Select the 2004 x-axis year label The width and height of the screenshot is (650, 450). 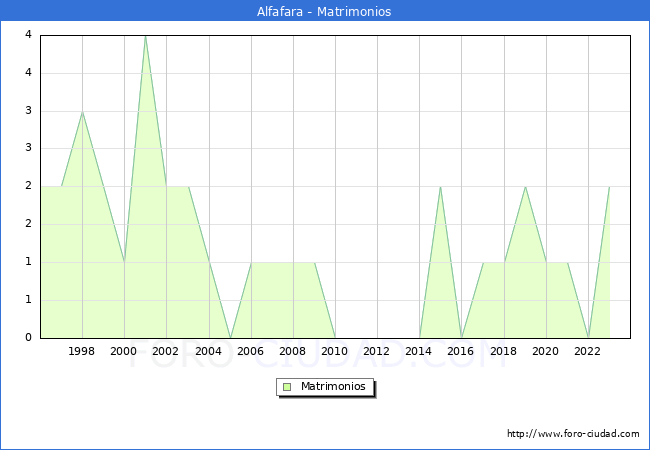209,351
